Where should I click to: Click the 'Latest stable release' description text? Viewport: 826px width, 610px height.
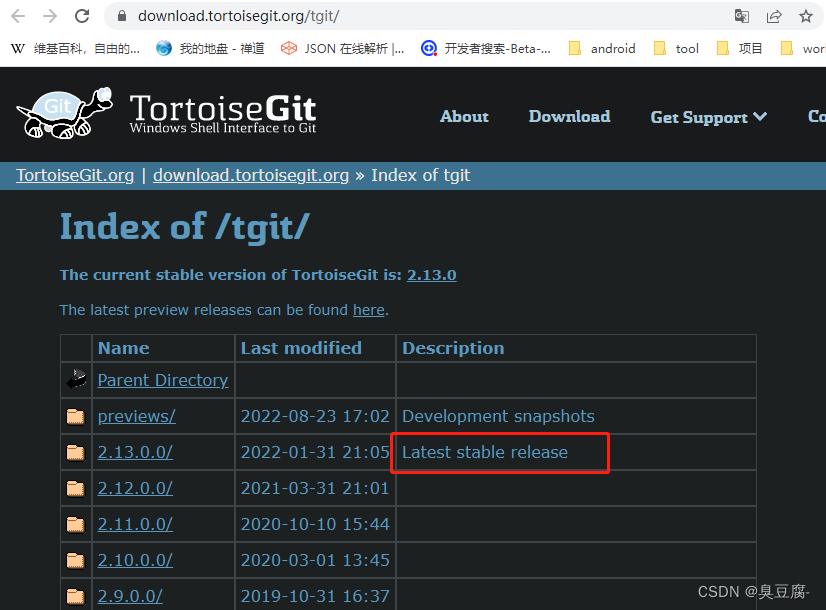pos(485,452)
